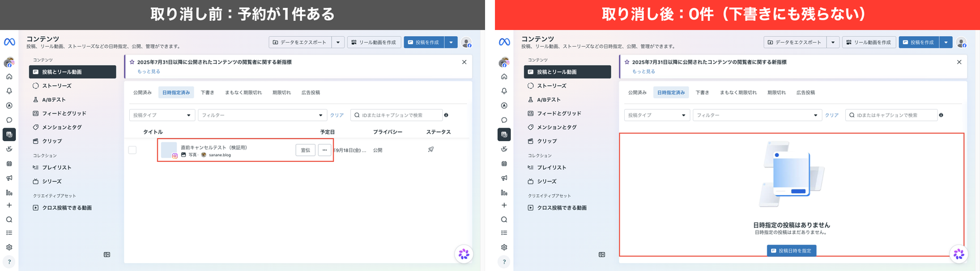Expand 投稿を作成 arrow in right screenshot
The image size is (980, 271).
pyautogui.click(x=946, y=42)
